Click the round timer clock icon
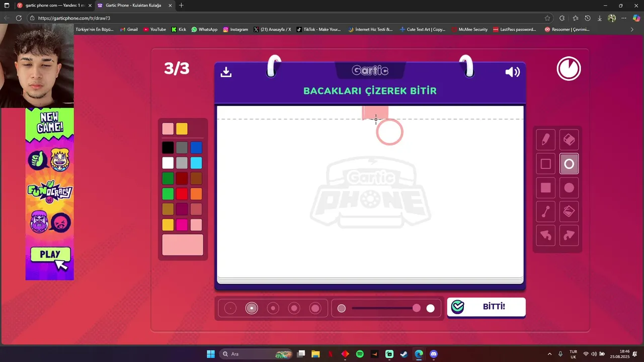 coord(569,69)
